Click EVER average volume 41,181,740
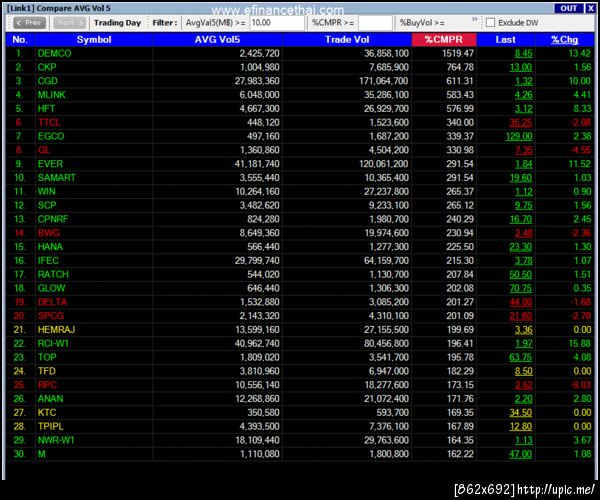This screenshot has width=600, height=500. pyautogui.click(x=257, y=164)
